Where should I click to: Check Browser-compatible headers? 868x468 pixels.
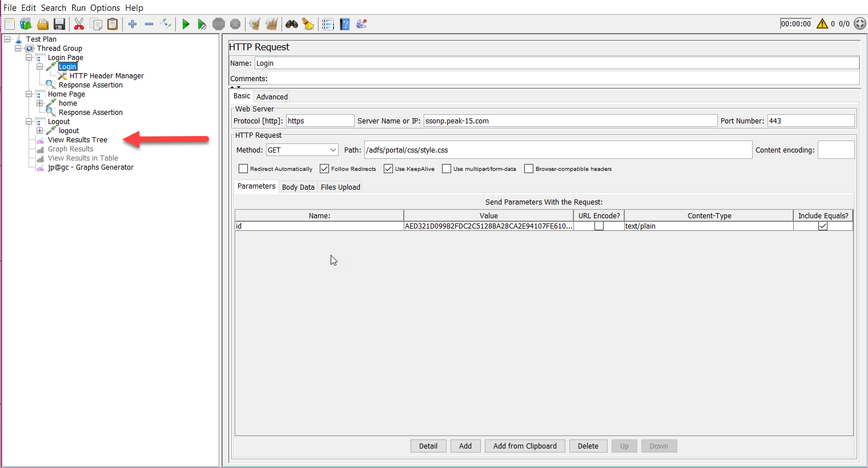click(x=529, y=169)
